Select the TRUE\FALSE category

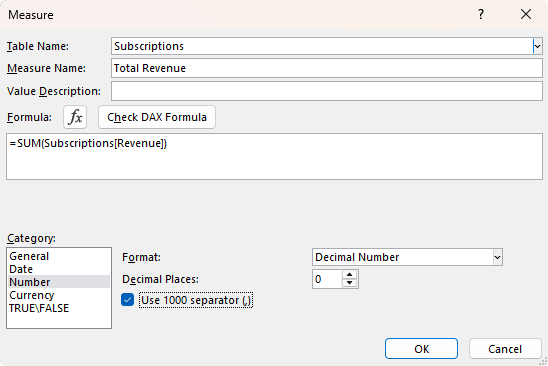click(x=59, y=308)
